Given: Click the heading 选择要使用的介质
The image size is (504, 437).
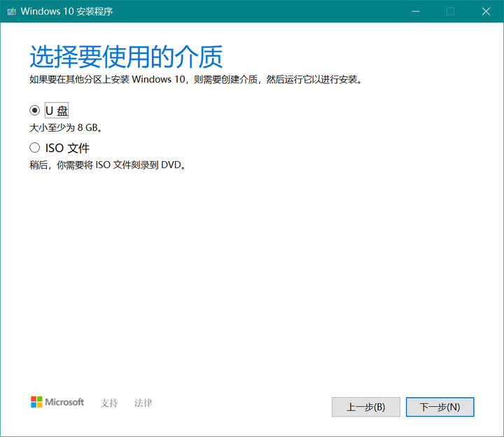Looking at the screenshot, I should 126,56.
